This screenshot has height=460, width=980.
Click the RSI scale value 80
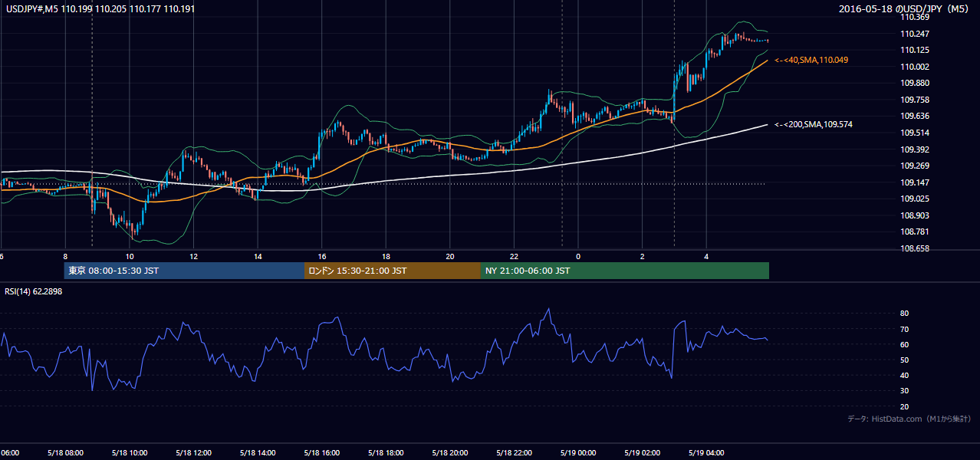coord(905,314)
